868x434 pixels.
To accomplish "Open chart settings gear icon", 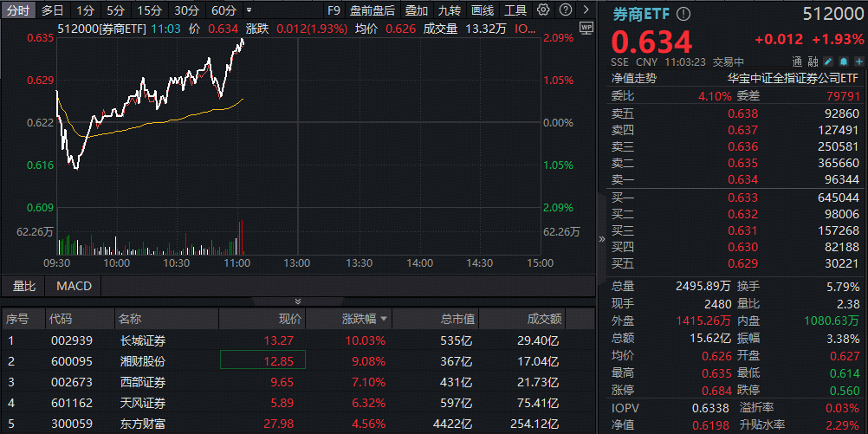I will [x=544, y=10].
